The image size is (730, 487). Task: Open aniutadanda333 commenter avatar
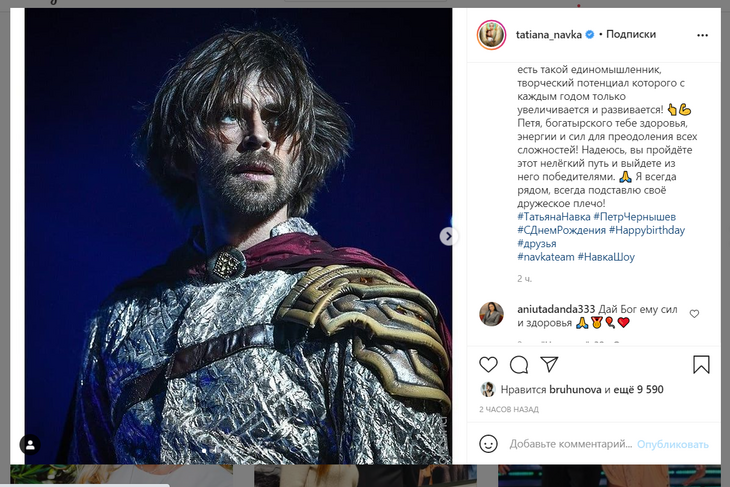click(490, 314)
